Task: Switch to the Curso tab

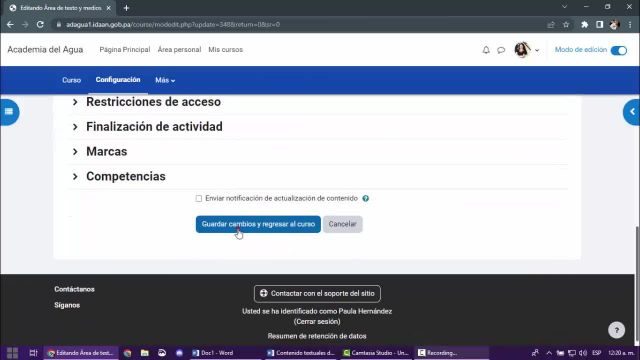Action: point(71,80)
